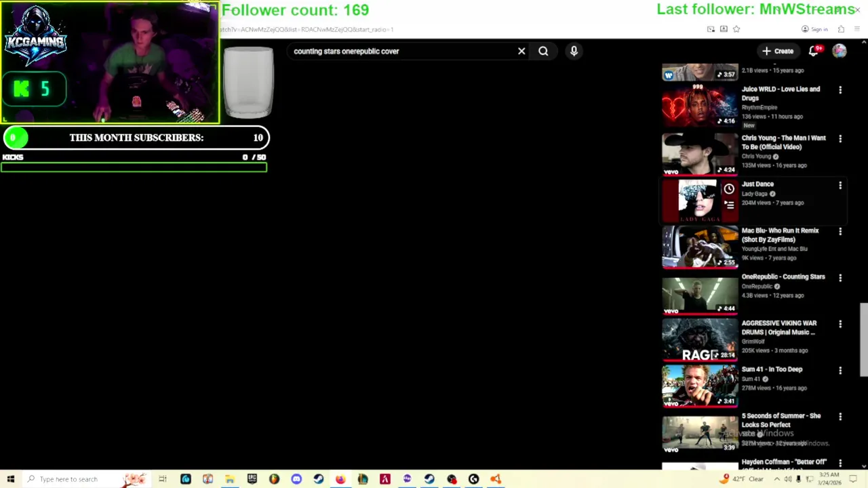The width and height of the screenshot is (868, 488).
Task: Clear the YouTube search box text
Action: click(521, 51)
